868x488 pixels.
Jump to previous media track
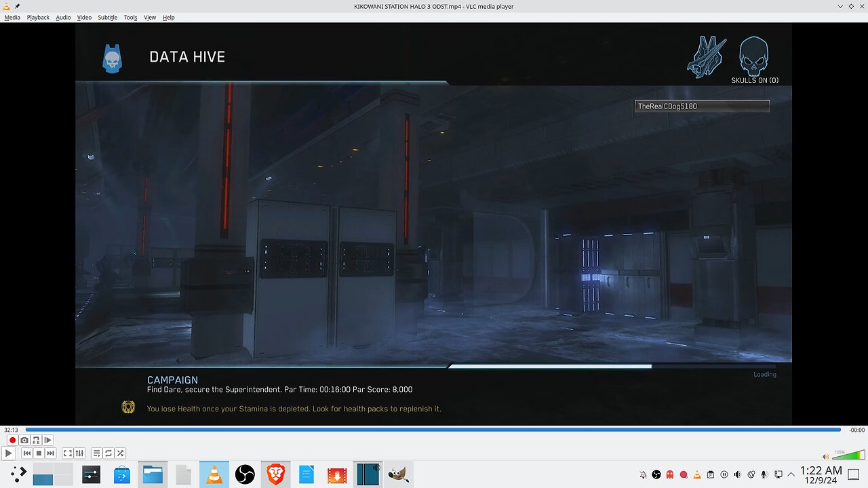(26, 453)
